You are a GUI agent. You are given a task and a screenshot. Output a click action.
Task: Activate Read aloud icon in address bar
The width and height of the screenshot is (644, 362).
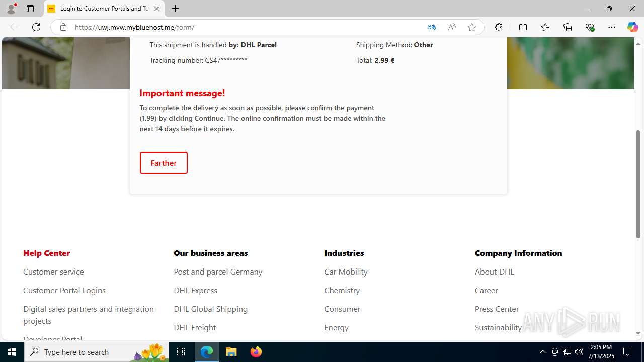click(452, 27)
